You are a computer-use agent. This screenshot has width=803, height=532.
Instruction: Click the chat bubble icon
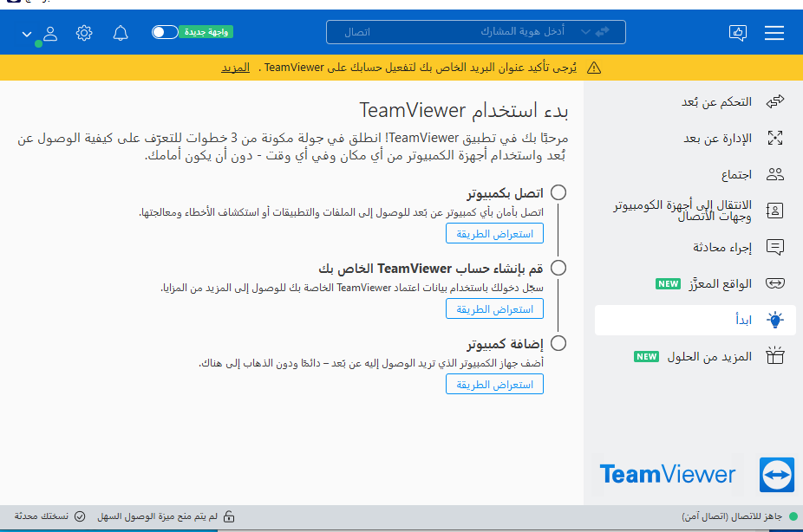(775, 247)
